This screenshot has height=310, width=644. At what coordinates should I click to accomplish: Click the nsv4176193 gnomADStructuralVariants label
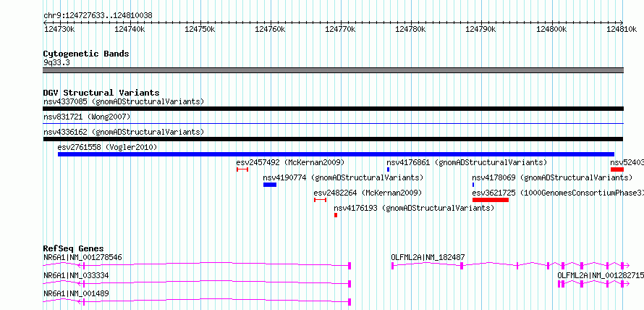coord(414,208)
